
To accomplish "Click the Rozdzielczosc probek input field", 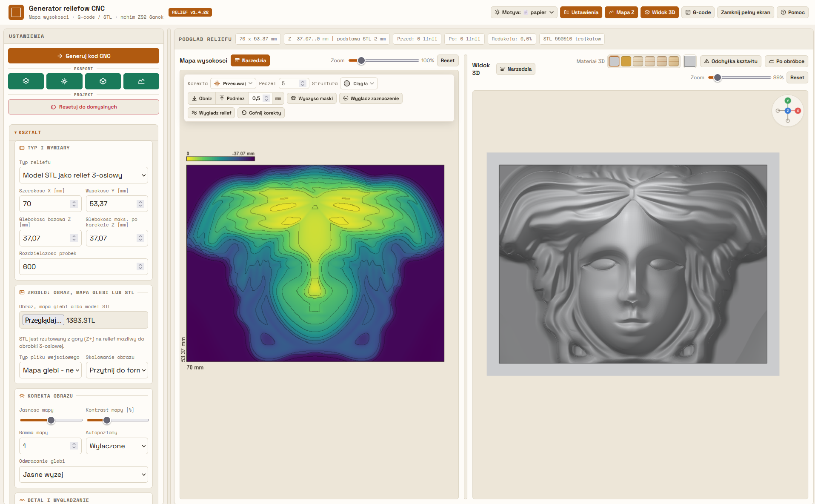I will pos(83,267).
